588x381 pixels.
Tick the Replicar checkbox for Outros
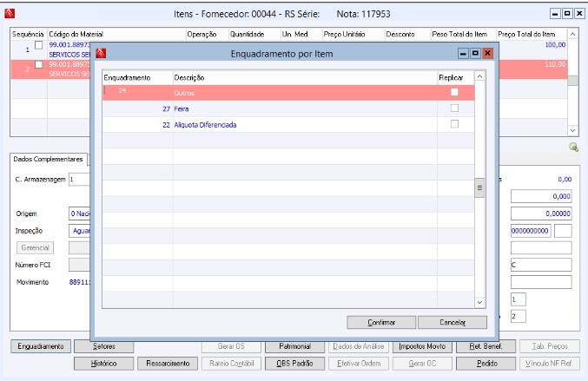click(x=454, y=92)
